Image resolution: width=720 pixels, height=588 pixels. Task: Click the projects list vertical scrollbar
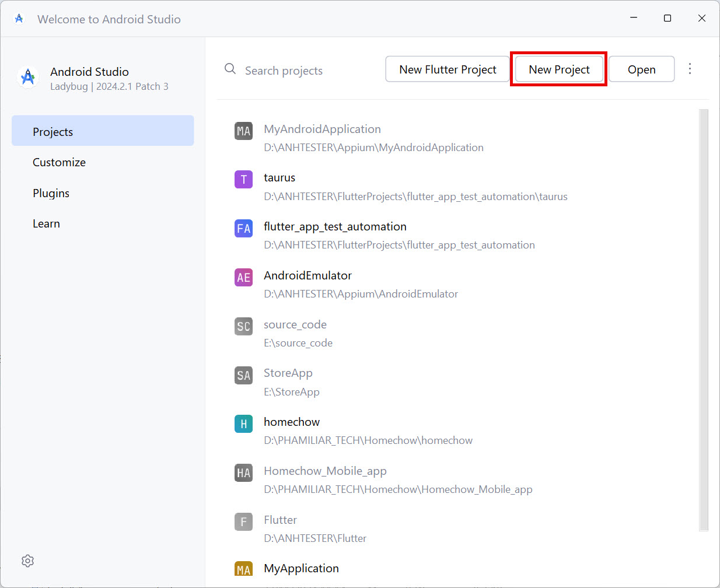point(704,320)
